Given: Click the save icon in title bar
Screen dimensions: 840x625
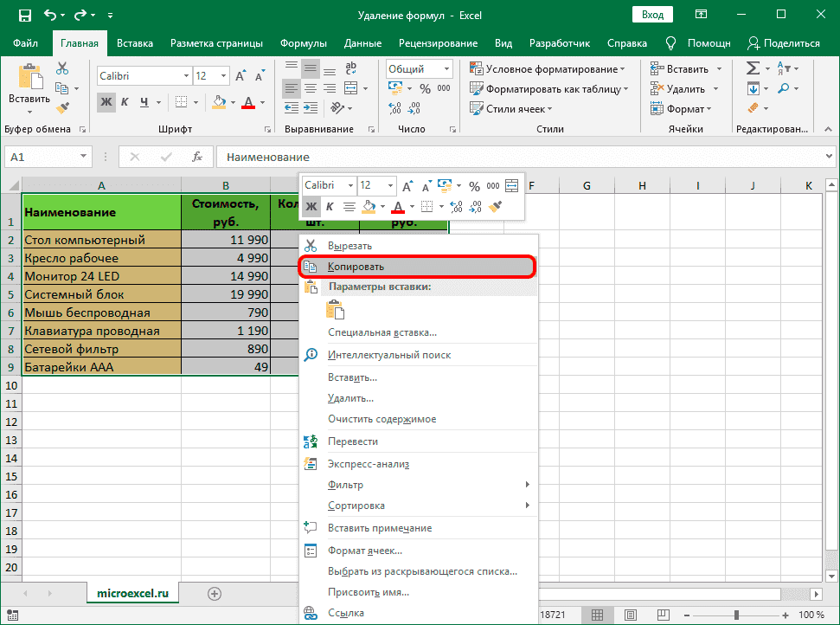Looking at the screenshot, I should click(24, 16).
